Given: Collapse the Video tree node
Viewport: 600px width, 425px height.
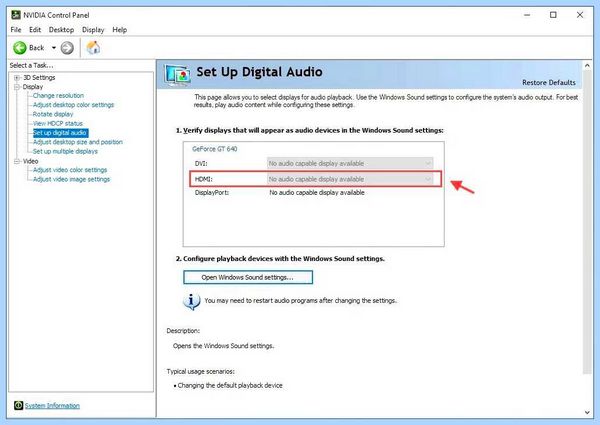Looking at the screenshot, I should pyautogui.click(x=17, y=161).
